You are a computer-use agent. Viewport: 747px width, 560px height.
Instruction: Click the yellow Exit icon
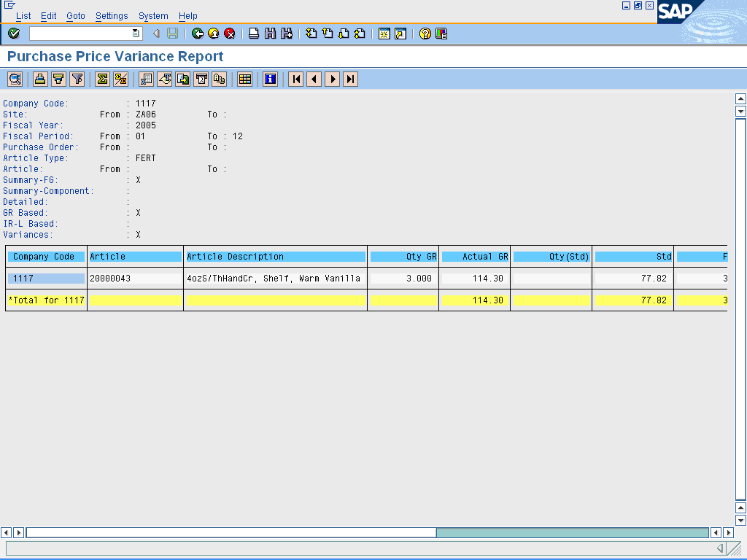tap(214, 34)
